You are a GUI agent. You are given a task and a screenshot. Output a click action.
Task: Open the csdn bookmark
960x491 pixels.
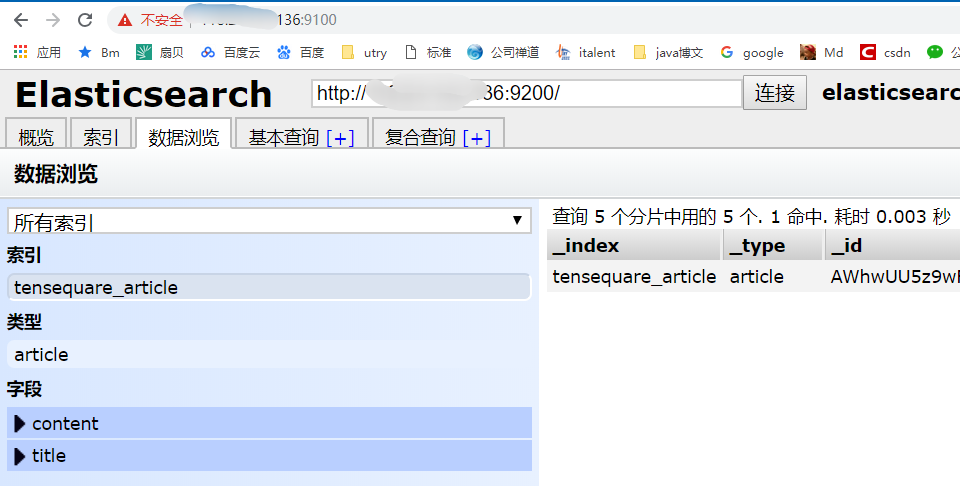click(885, 53)
